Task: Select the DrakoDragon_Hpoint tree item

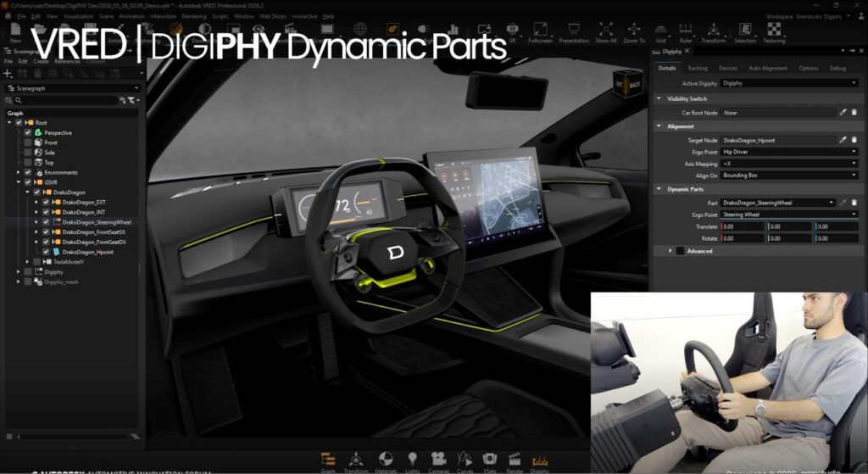Action: 87,252
